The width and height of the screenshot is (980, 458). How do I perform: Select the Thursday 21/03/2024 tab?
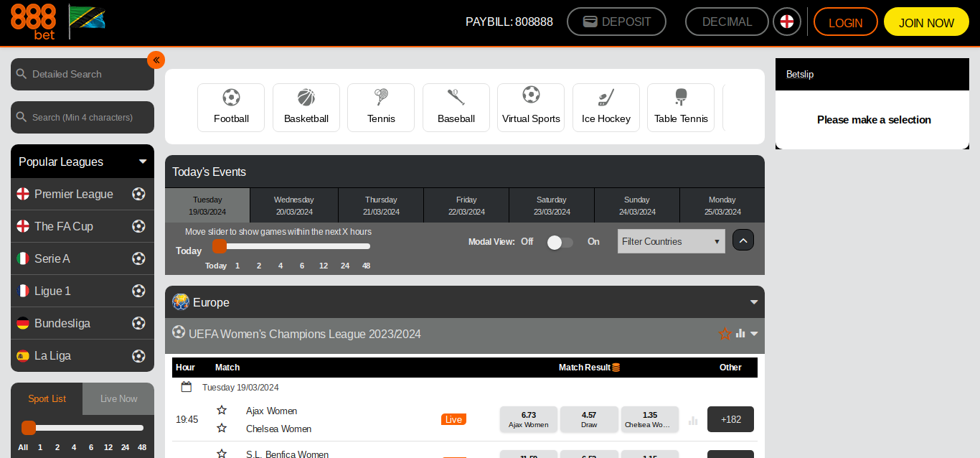point(381,205)
